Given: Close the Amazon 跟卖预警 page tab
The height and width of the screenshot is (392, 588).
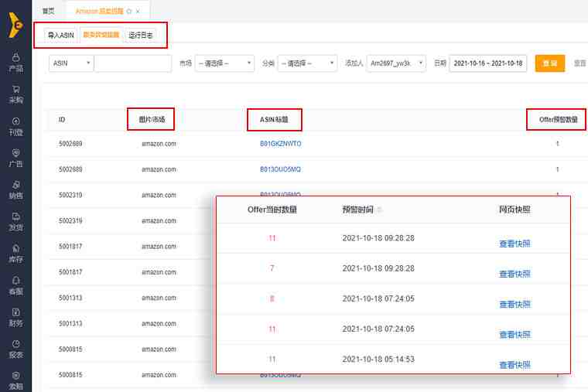Looking at the screenshot, I should click(x=138, y=12).
